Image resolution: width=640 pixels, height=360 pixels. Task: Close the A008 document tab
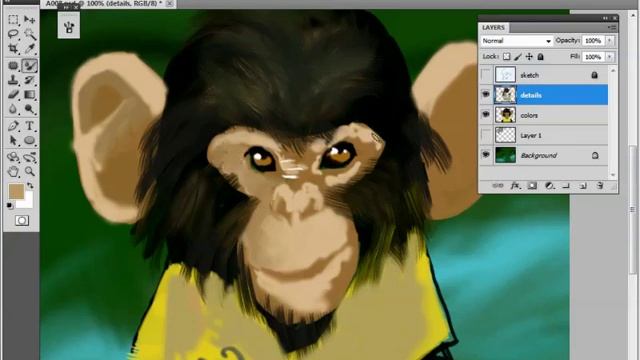point(170,4)
